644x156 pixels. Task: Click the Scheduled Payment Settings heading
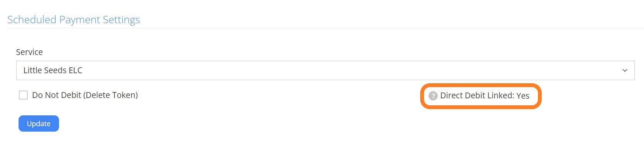pos(74,20)
